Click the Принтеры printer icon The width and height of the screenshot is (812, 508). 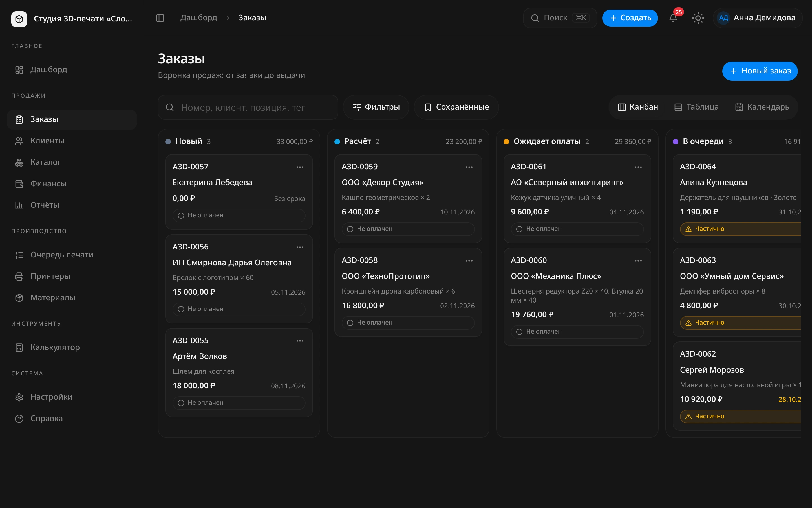pos(19,277)
